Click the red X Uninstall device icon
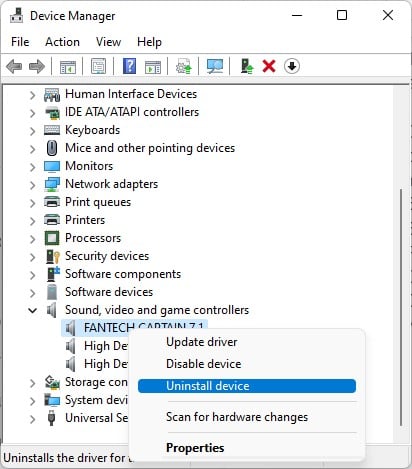This screenshot has width=412, height=469. point(269,66)
